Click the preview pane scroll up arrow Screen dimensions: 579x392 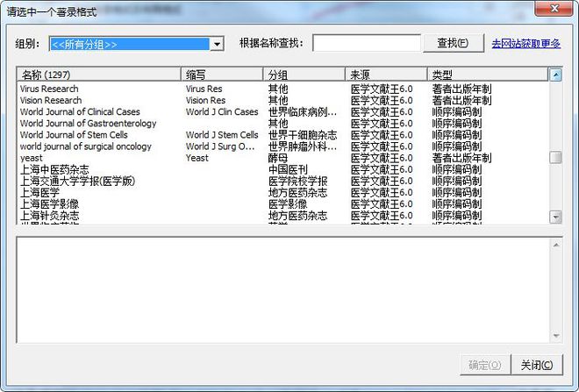pyautogui.click(x=555, y=243)
